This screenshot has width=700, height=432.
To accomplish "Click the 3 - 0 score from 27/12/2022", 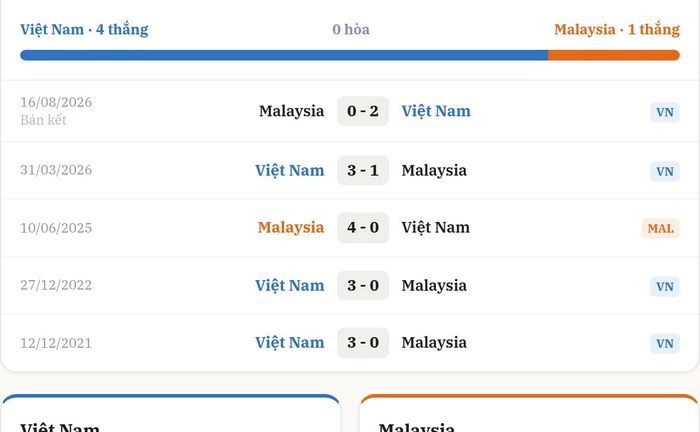I will (363, 285).
